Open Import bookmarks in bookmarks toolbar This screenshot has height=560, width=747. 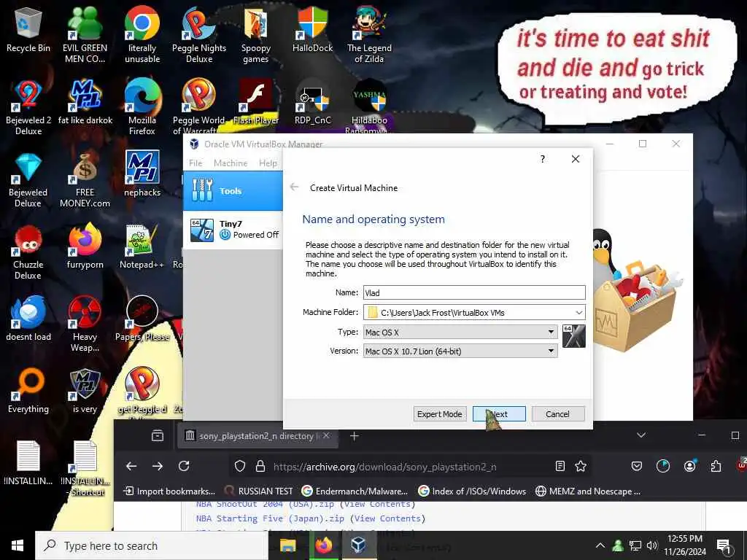point(169,491)
